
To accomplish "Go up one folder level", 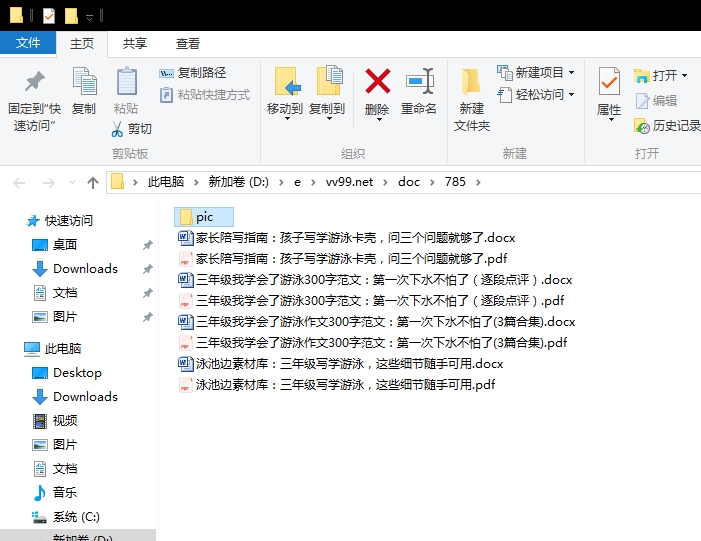I will pos(93,182).
